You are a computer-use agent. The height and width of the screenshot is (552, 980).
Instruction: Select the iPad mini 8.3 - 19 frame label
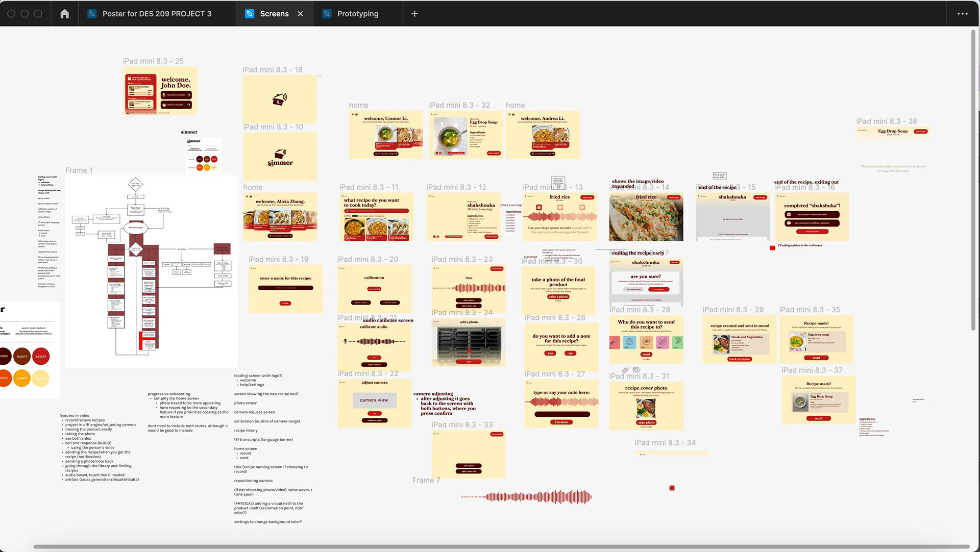coord(279,259)
